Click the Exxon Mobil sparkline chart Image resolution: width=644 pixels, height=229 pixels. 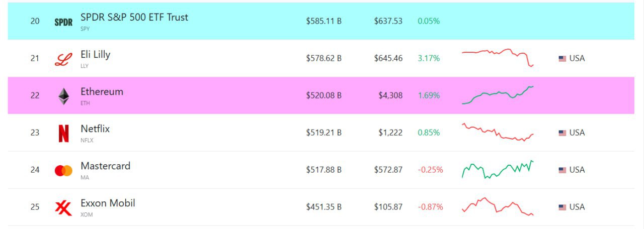498,206
